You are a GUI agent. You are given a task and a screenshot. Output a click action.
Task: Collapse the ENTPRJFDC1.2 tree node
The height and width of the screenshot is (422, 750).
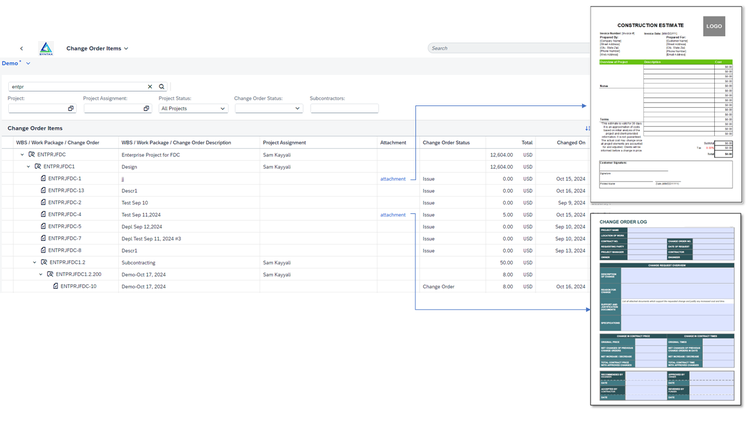point(34,262)
